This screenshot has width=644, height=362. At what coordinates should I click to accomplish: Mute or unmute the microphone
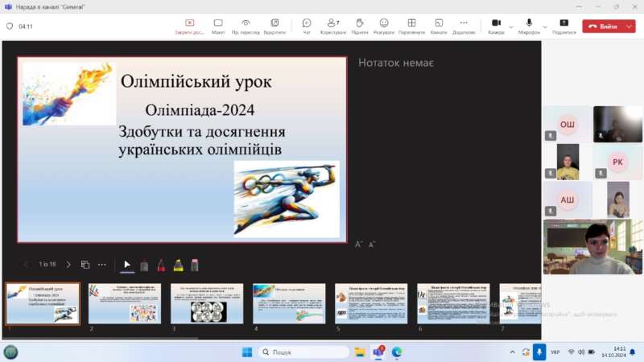coord(529,25)
